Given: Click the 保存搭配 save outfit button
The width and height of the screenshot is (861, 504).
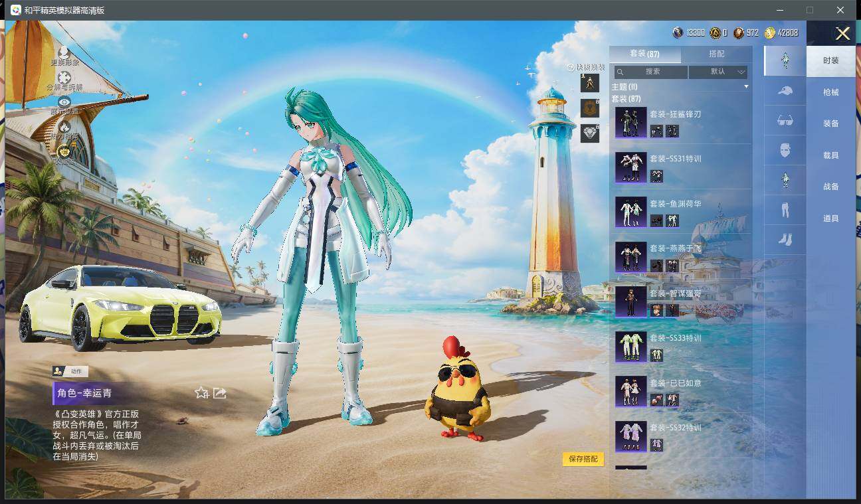Looking at the screenshot, I should click(583, 459).
